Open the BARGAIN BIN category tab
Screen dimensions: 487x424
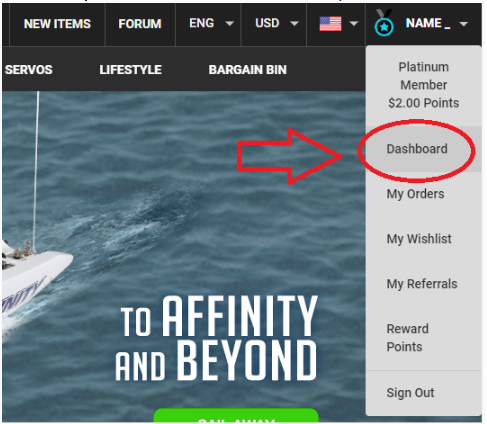(247, 70)
